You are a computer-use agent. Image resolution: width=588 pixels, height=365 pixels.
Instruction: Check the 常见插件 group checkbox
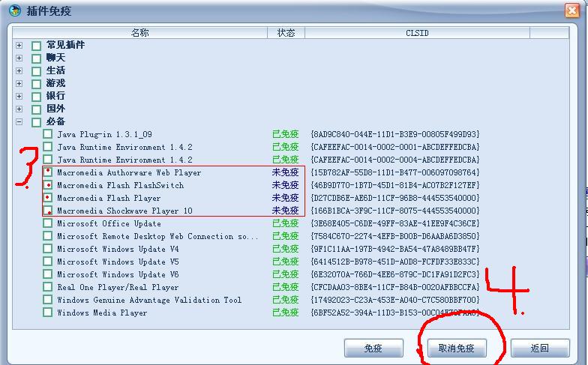(x=36, y=46)
